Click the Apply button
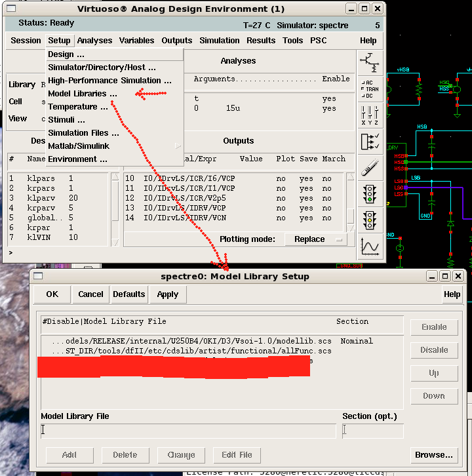The image size is (472, 476). pos(168,294)
